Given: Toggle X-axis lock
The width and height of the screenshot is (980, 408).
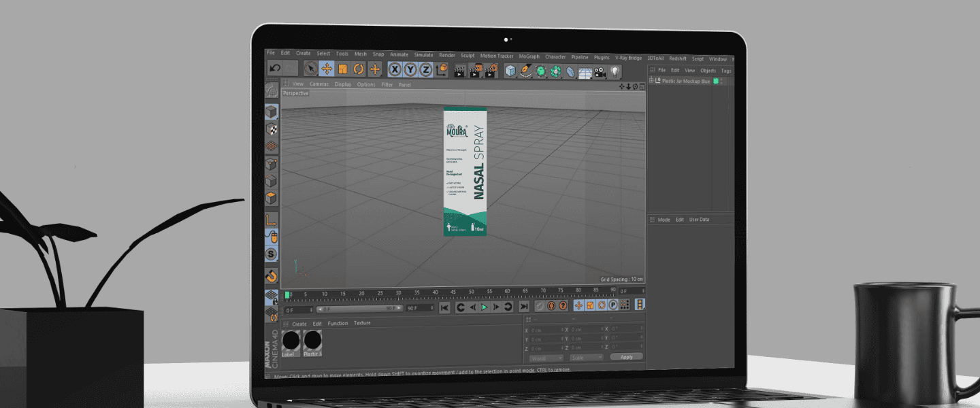Looking at the screenshot, I should (x=395, y=69).
